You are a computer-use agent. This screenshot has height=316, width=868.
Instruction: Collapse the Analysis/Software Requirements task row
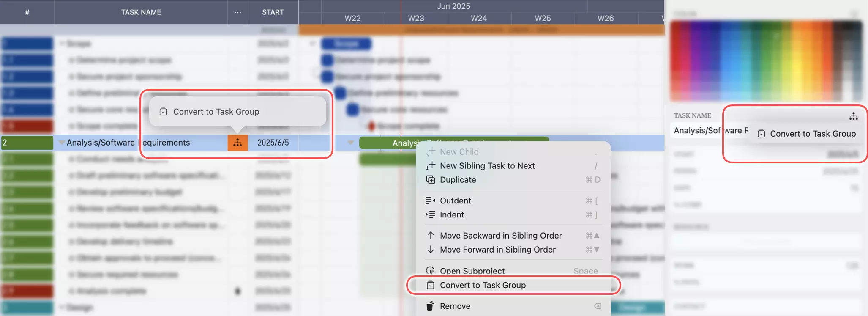pyautogui.click(x=62, y=143)
